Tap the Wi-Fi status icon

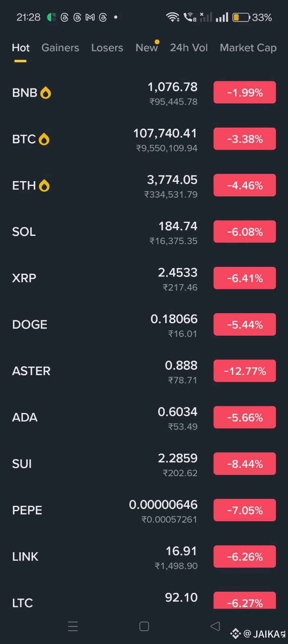point(173,17)
